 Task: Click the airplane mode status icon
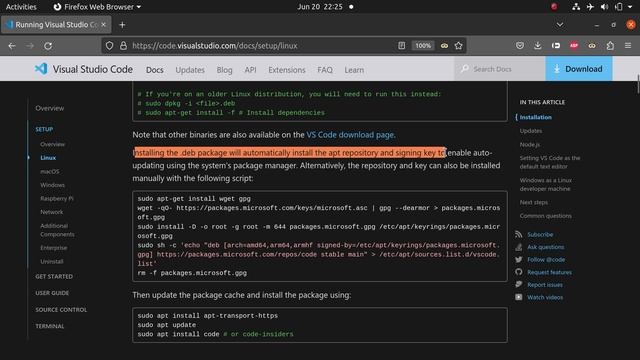point(590,7)
